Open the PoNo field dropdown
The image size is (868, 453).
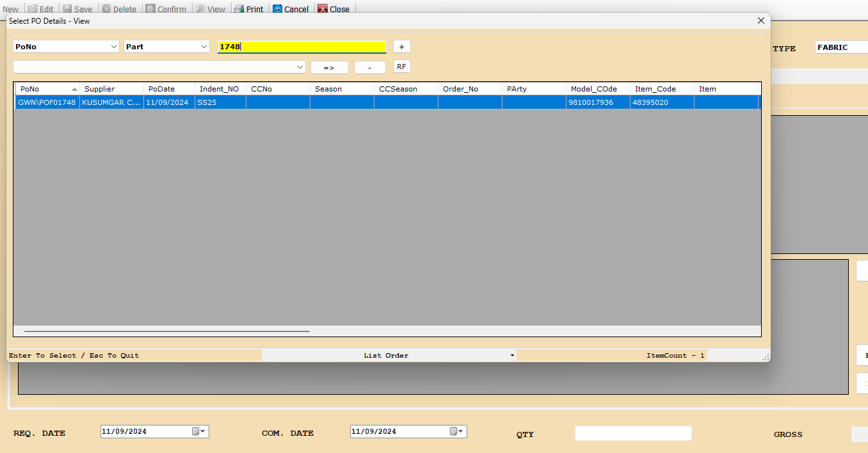click(x=114, y=47)
